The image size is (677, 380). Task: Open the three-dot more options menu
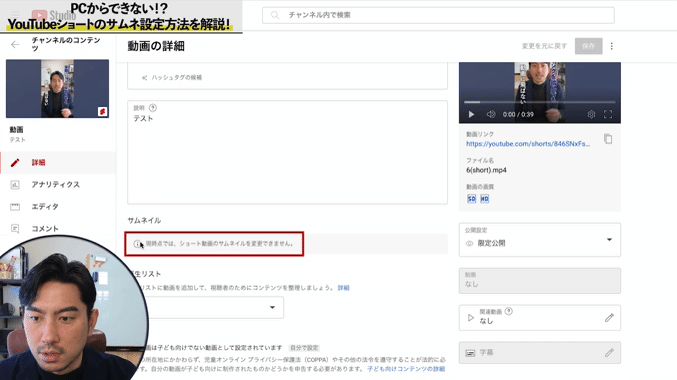pos(612,46)
